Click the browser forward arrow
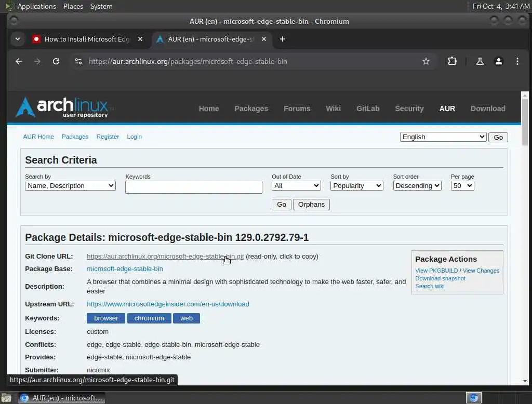Viewport: 532px width, 404px height. [x=37, y=61]
